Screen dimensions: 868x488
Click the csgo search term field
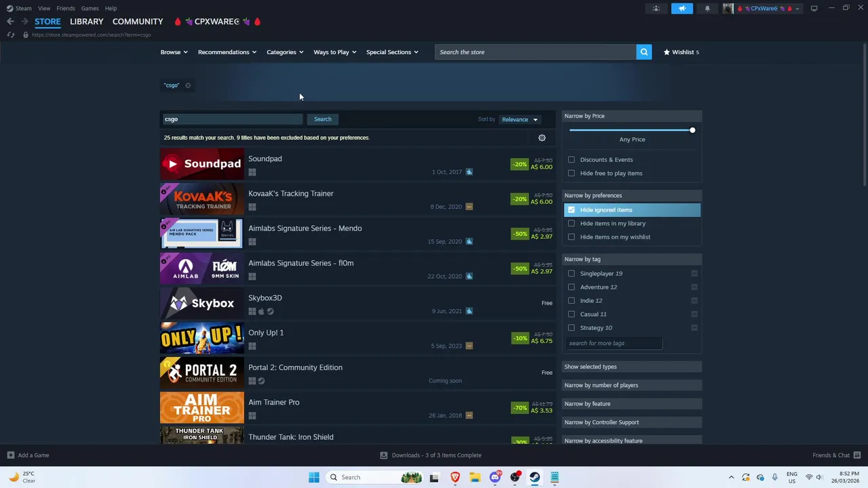point(233,119)
